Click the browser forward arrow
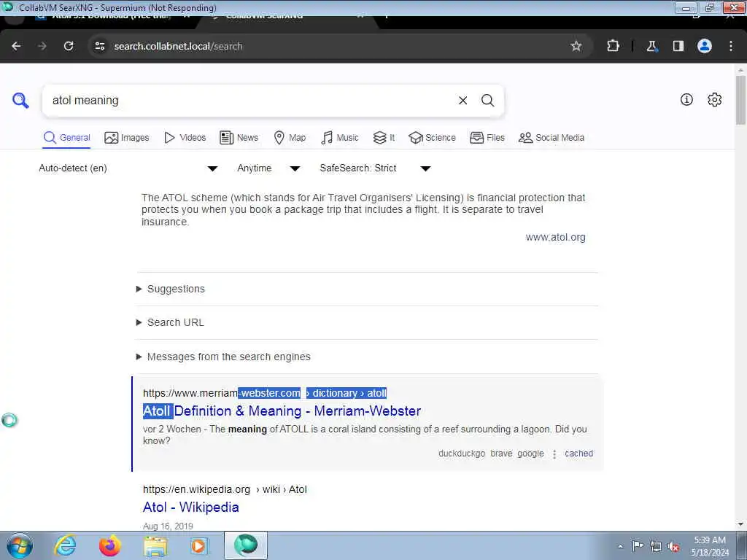Screen dimensions: 747x560 pyautogui.click(x=42, y=46)
